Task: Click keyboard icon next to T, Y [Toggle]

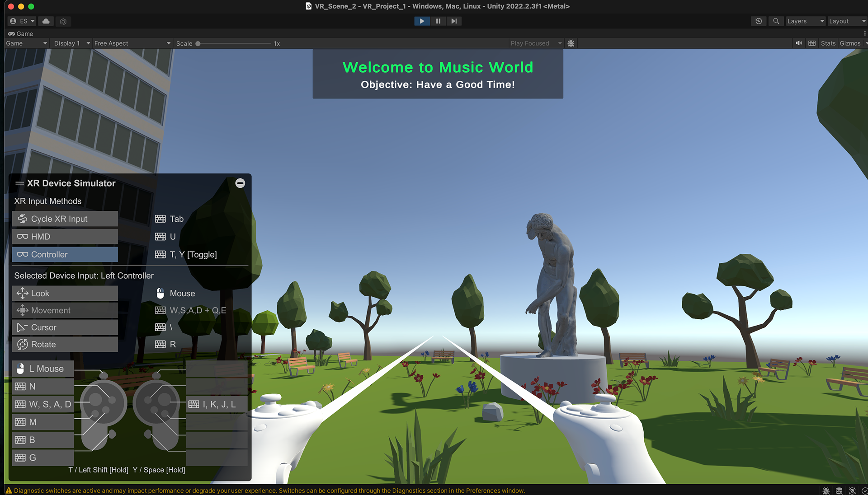Action: pyautogui.click(x=160, y=255)
